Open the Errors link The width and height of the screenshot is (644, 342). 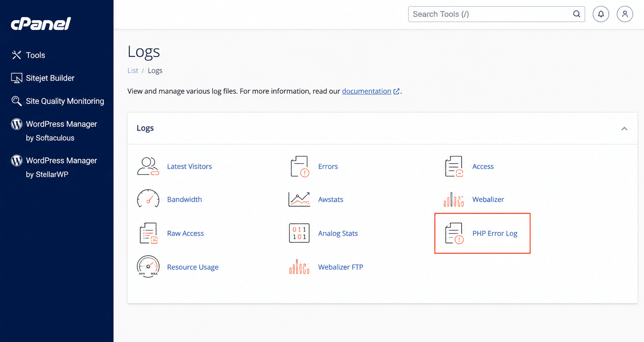coord(328,167)
